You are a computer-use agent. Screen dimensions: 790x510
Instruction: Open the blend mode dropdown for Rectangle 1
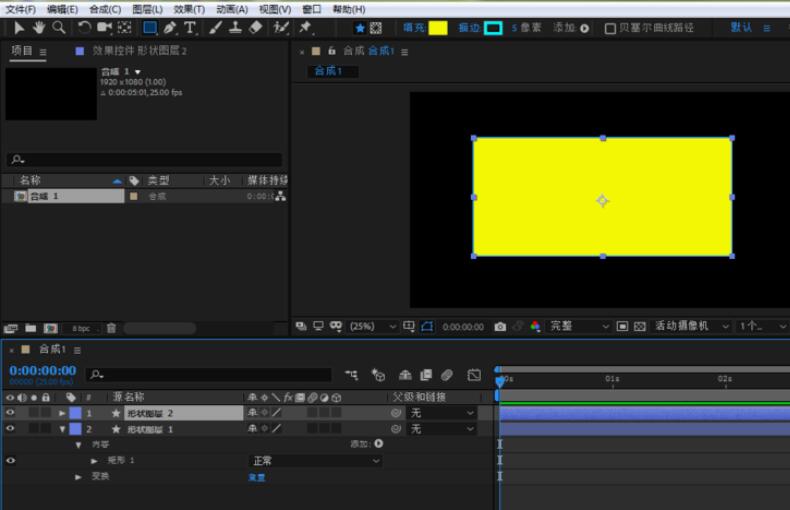coord(315,461)
